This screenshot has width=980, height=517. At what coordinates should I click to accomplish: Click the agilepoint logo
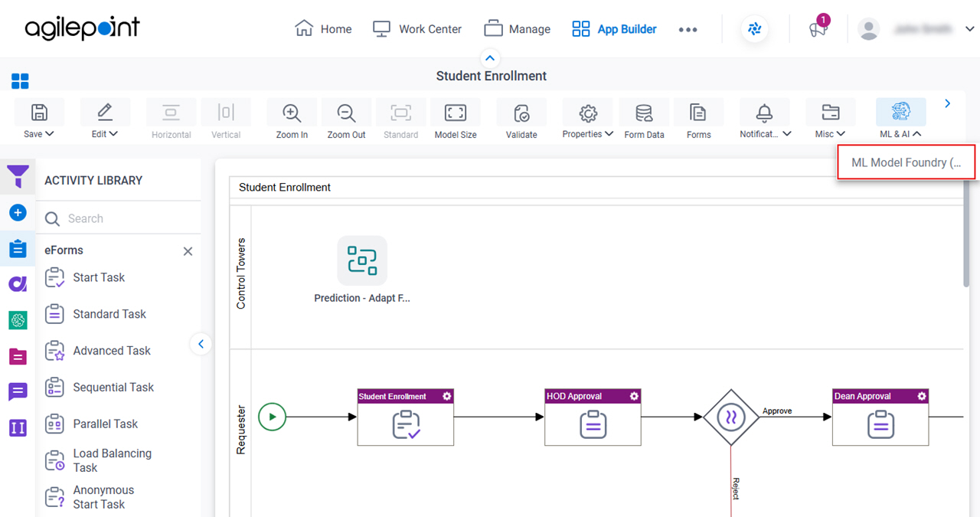83,29
